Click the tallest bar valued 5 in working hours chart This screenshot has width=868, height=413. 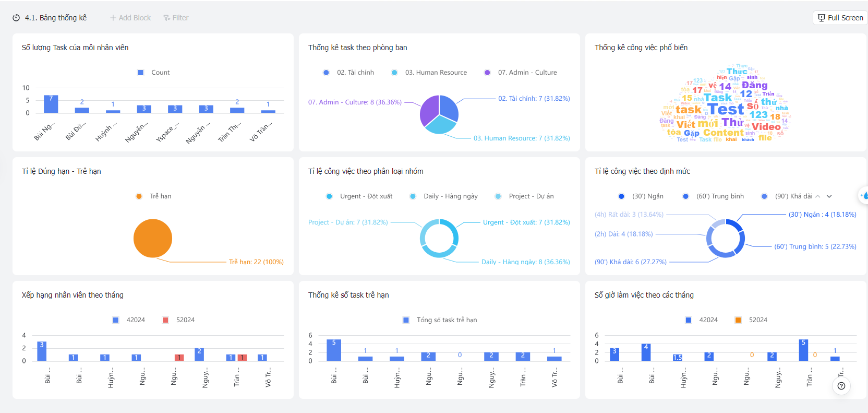[x=803, y=350]
